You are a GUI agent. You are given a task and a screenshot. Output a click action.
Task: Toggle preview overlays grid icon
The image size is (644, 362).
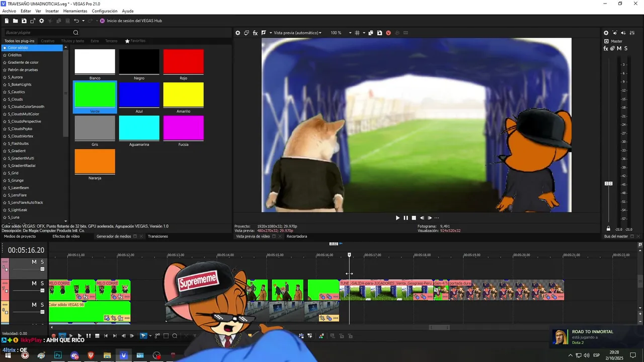click(357, 33)
